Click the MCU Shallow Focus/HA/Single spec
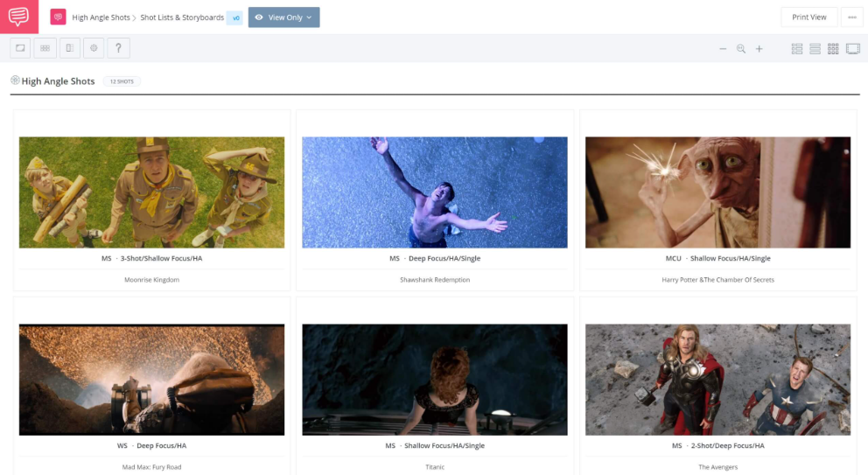This screenshot has height=475, width=868. [718, 259]
